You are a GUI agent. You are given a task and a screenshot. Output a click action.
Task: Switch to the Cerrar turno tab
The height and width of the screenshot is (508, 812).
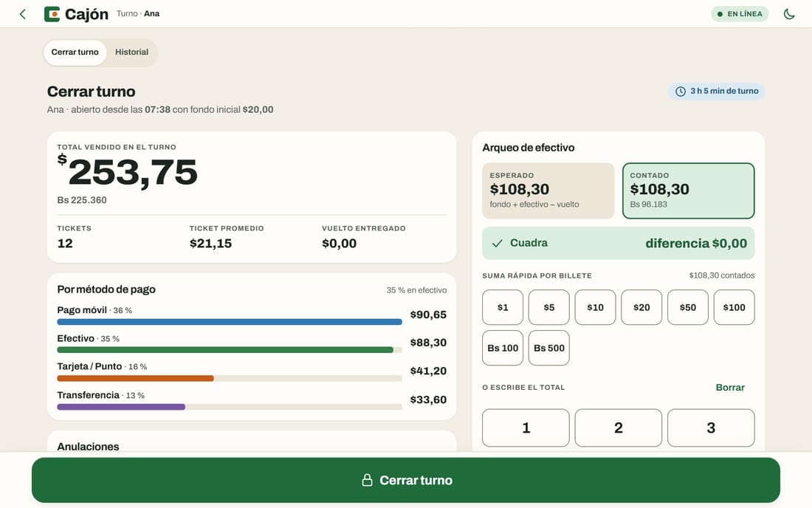click(x=75, y=52)
